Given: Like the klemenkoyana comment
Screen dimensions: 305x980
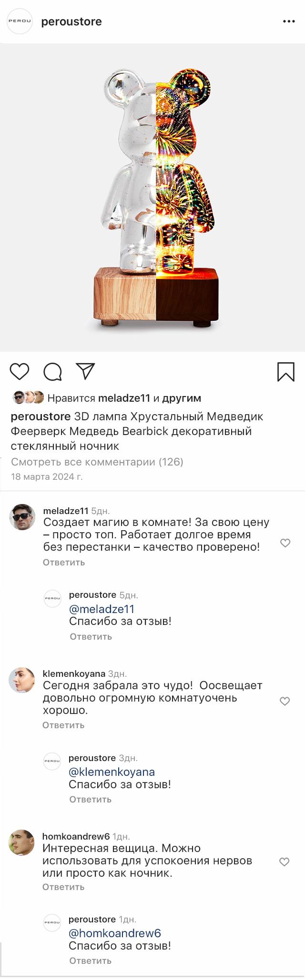Looking at the screenshot, I should [x=285, y=701].
